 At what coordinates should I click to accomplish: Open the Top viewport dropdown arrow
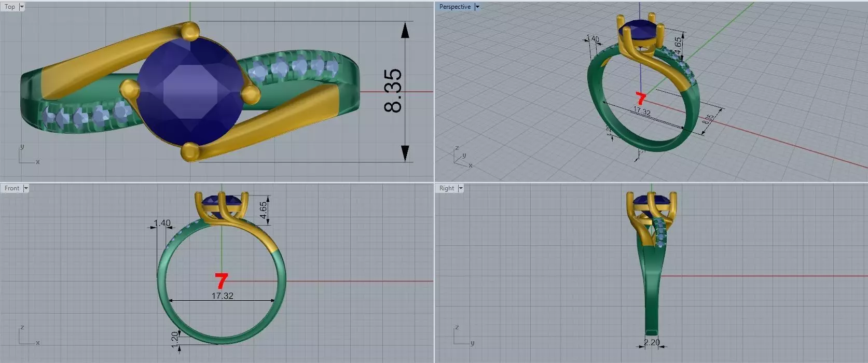click(22, 7)
